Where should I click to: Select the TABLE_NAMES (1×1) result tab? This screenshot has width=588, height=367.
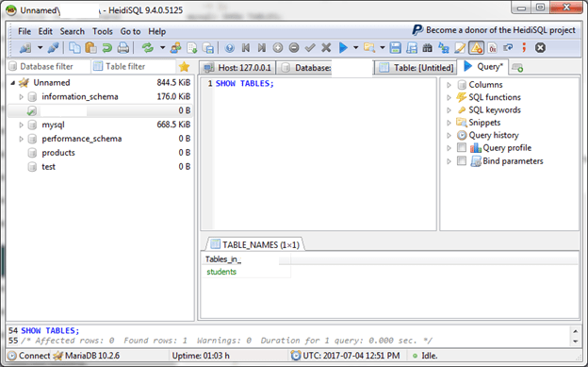pyautogui.click(x=255, y=245)
